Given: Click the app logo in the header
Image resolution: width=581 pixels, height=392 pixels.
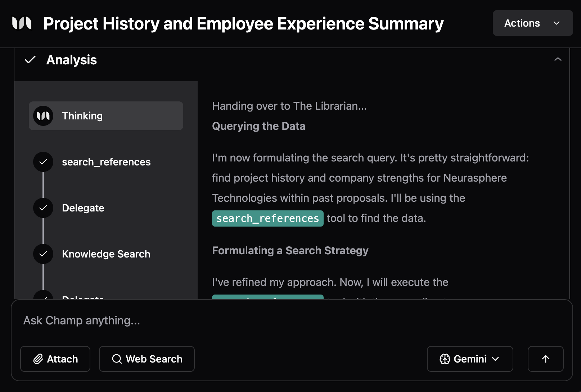Looking at the screenshot, I should [22, 23].
